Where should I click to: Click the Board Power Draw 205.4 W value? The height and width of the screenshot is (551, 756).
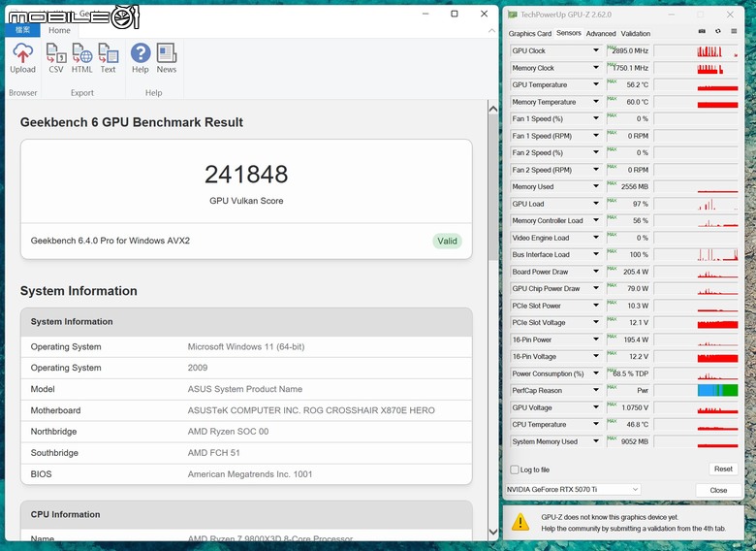pos(636,272)
